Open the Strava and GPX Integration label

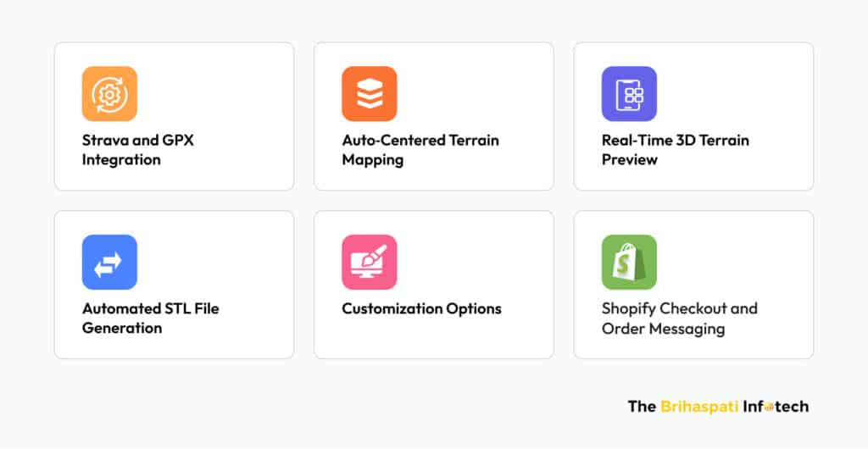(x=138, y=150)
